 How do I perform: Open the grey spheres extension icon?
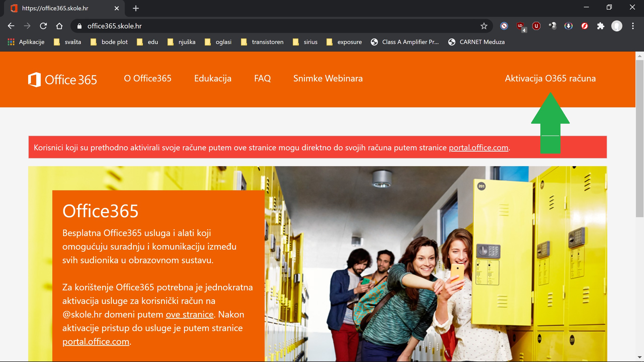pyautogui.click(x=552, y=26)
